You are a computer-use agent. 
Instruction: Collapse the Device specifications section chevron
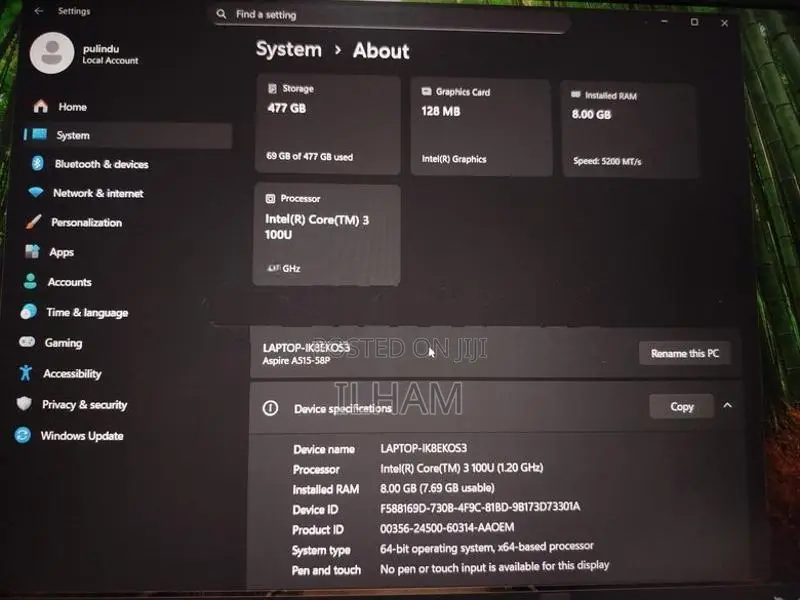point(728,406)
